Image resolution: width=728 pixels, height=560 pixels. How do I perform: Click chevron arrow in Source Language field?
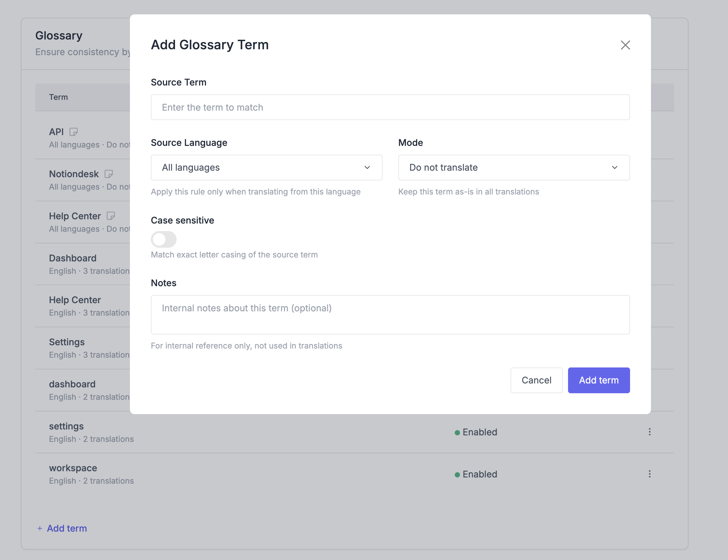(367, 167)
